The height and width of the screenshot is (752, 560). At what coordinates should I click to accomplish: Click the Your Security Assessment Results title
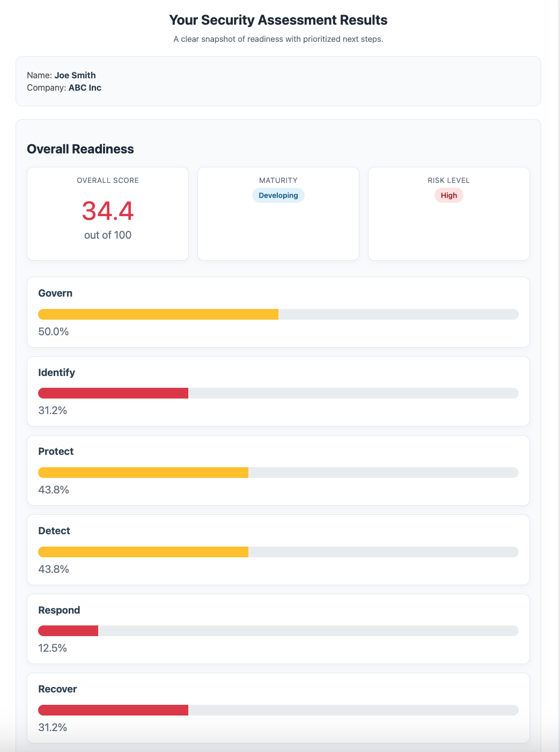pos(278,20)
